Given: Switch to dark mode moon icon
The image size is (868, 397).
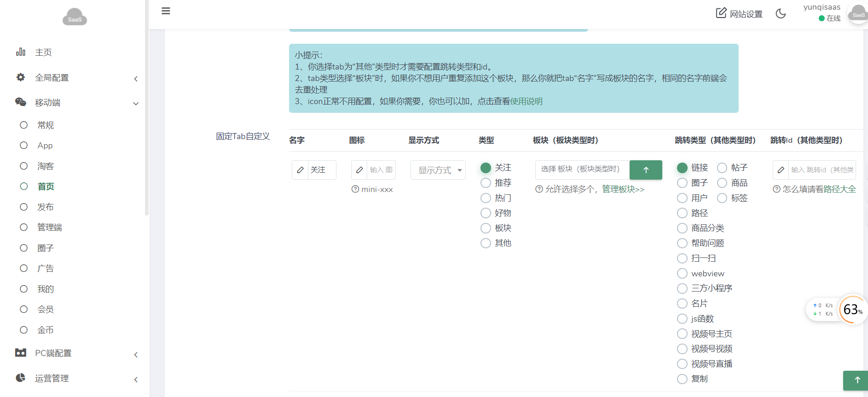Looking at the screenshot, I should tap(781, 13).
